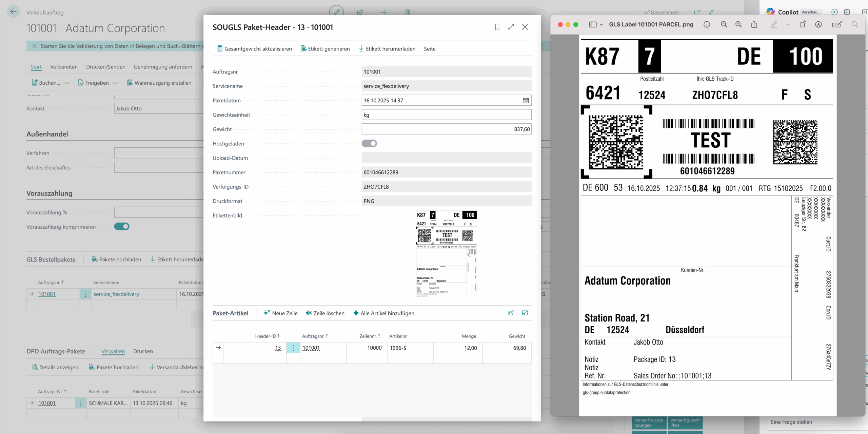
Task: Expand Paket-Header dialog to full screen
Action: 511,27
